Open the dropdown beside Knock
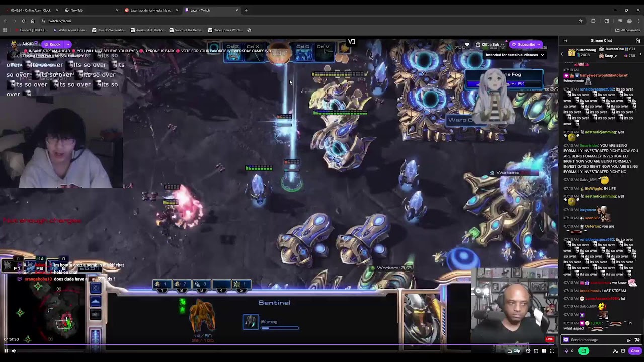 67,44
